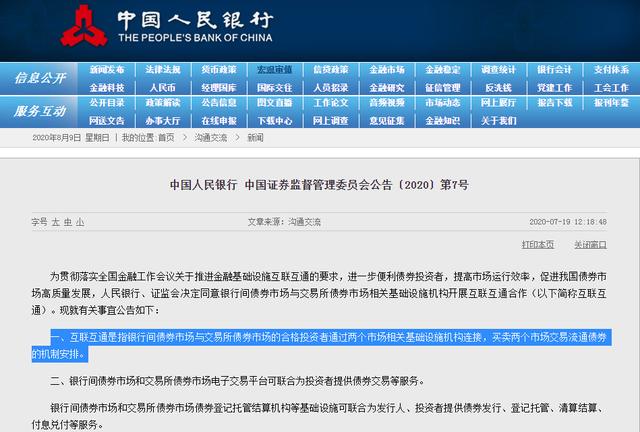This screenshot has width=640, height=432.
Task: Select the 图文直播 menu item
Action: pyautogui.click(x=274, y=102)
